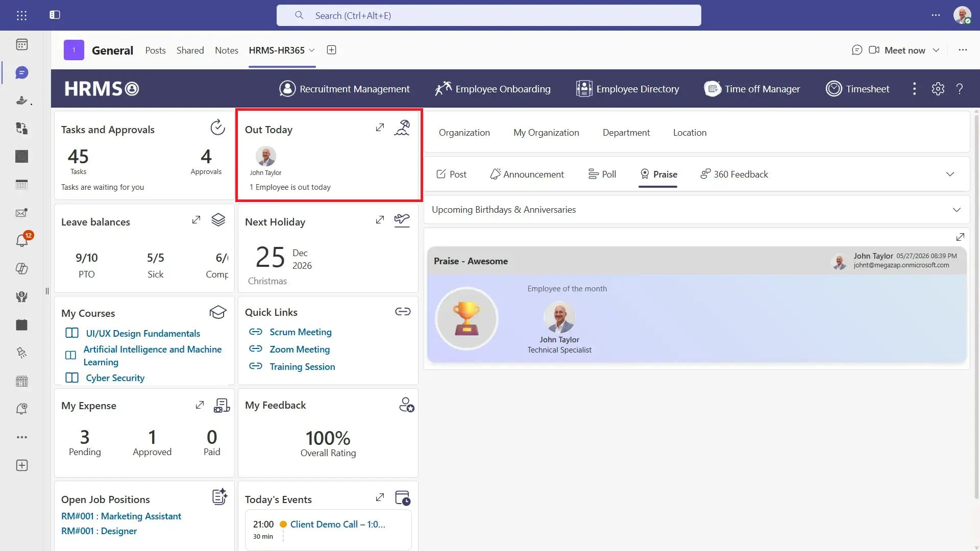The image size is (980, 551).
Task: Select the Organization tab
Action: (464, 133)
